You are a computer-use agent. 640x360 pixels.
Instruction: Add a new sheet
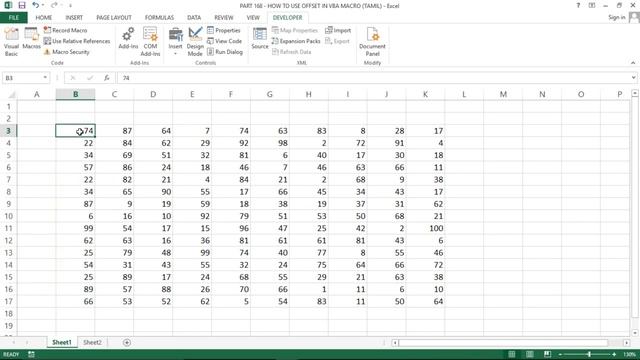[x=127, y=342]
